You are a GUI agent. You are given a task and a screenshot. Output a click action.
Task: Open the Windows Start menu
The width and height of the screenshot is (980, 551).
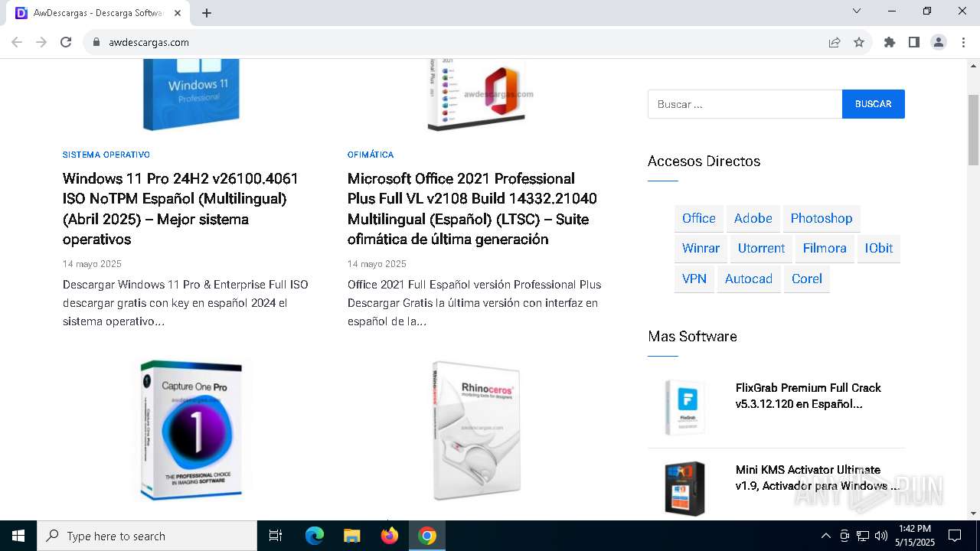18,536
